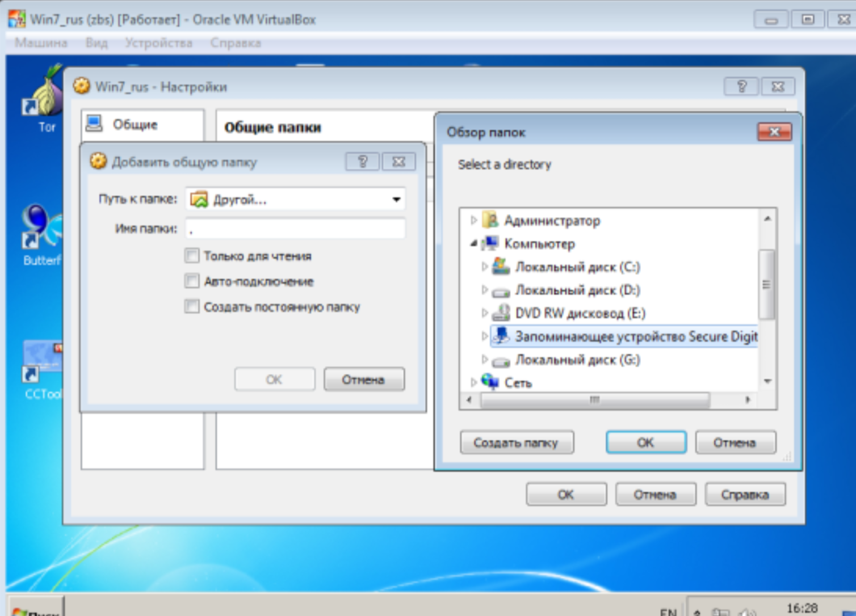Click the Локальный диск (C:) drive icon
856x616 pixels.
pos(501,267)
